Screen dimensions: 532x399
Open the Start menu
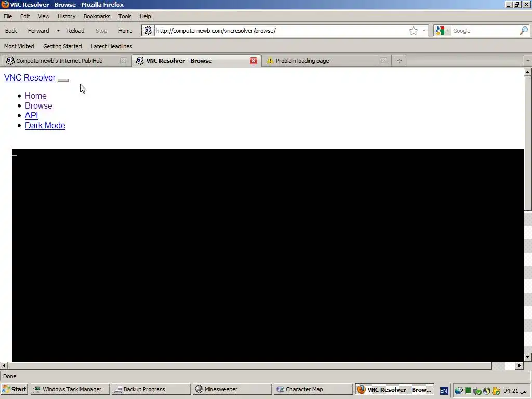point(15,389)
